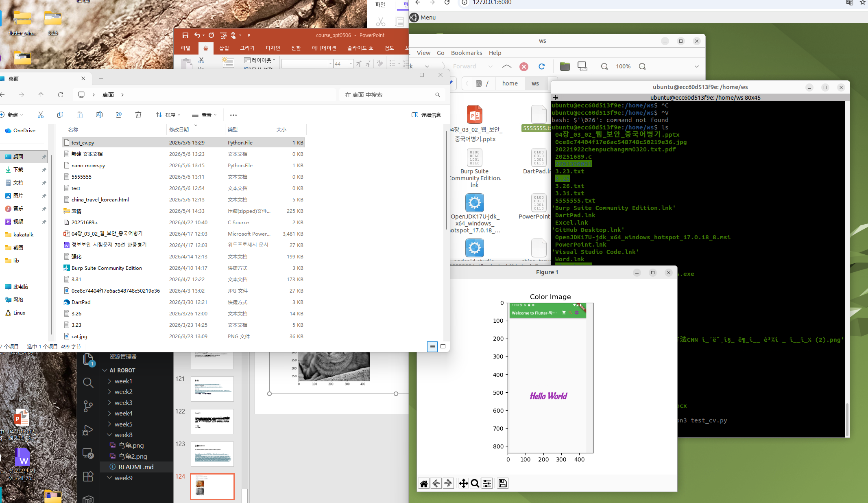Open PowerPoint font size dropdown
The image size is (868, 503).
coord(351,64)
